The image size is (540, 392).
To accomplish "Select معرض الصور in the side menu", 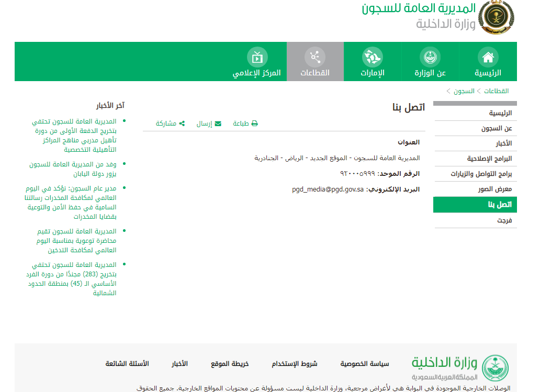I will tap(475, 189).
